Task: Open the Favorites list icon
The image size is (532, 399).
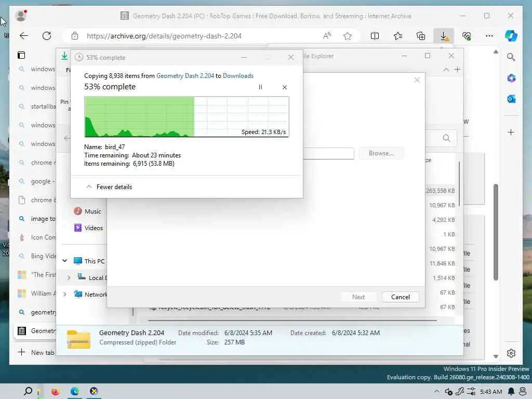Action: tap(398, 36)
